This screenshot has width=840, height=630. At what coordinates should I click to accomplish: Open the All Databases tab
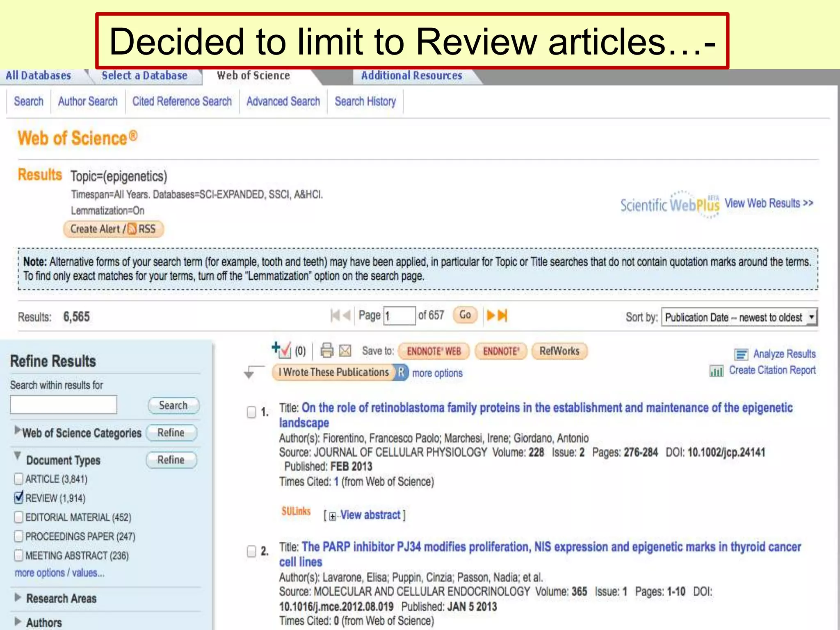38,76
